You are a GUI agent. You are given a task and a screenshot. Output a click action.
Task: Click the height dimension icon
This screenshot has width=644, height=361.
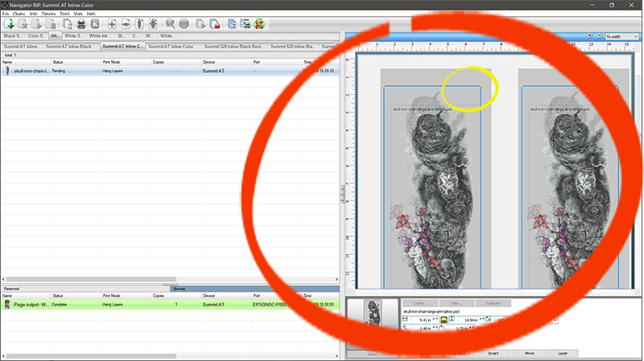(452, 318)
